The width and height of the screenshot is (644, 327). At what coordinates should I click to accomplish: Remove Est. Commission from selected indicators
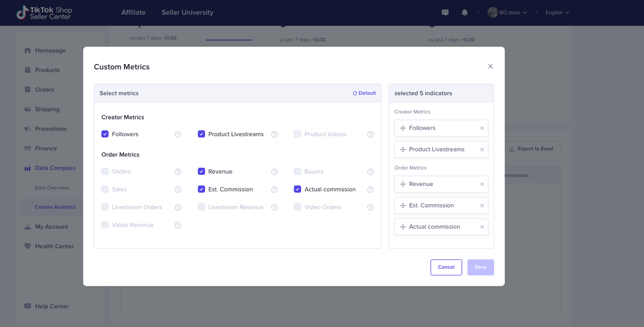tap(481, 206)
